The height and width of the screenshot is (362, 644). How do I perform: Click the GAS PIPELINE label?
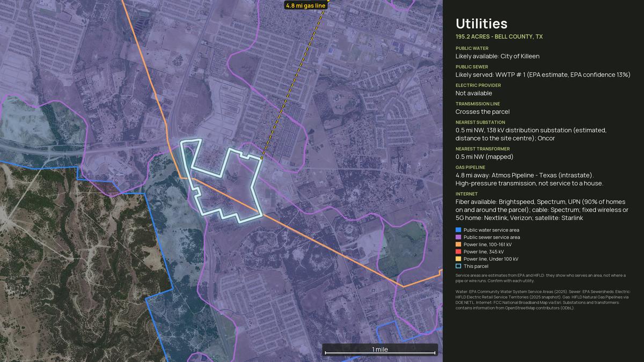470,167
